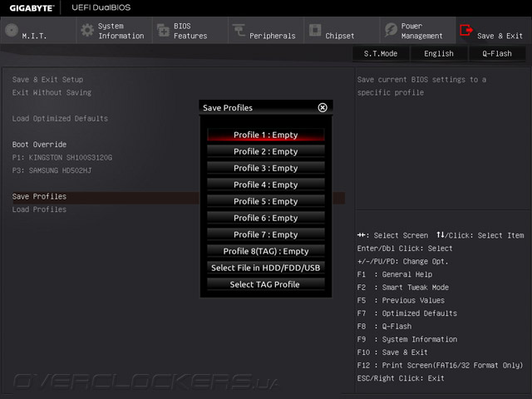The height and width of the screenshot is (399, 532).
Task: Boot from P3: SAMSUNG HD502HJ
Action: pos(52,170)
